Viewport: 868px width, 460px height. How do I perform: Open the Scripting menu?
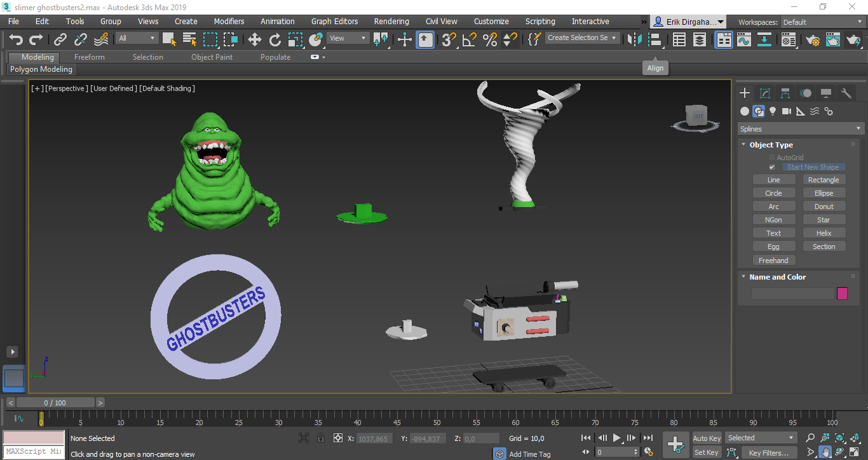(x=540, y=22)
